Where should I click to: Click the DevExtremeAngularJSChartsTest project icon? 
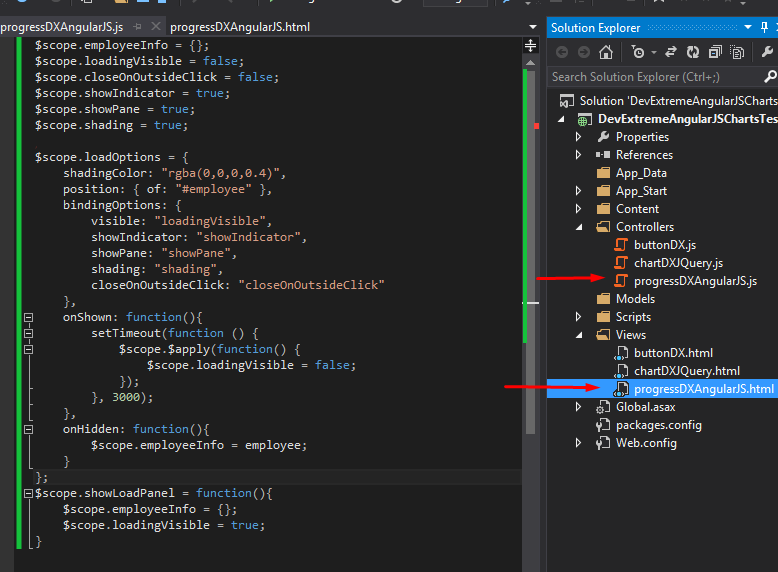584,120
